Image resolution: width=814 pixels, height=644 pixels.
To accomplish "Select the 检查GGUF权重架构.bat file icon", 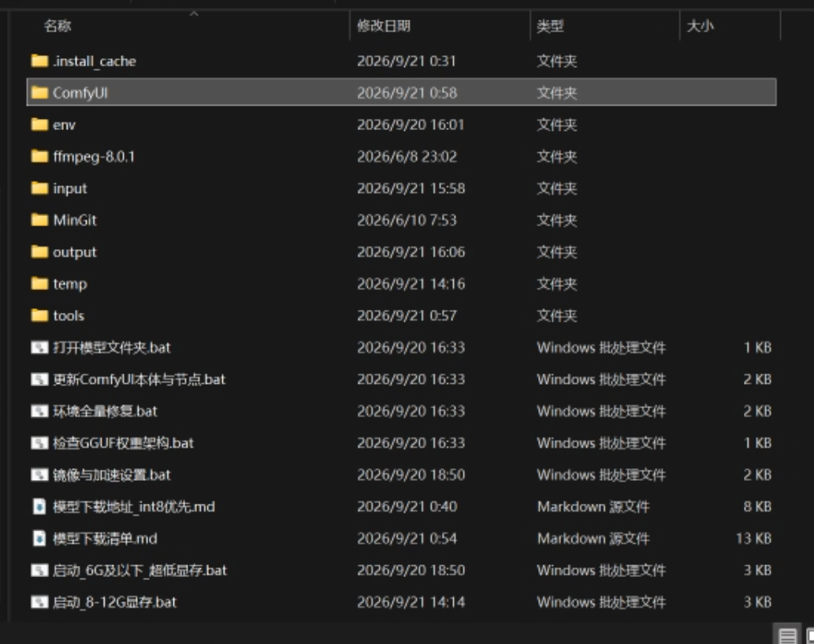I will (x=39, y=443).
